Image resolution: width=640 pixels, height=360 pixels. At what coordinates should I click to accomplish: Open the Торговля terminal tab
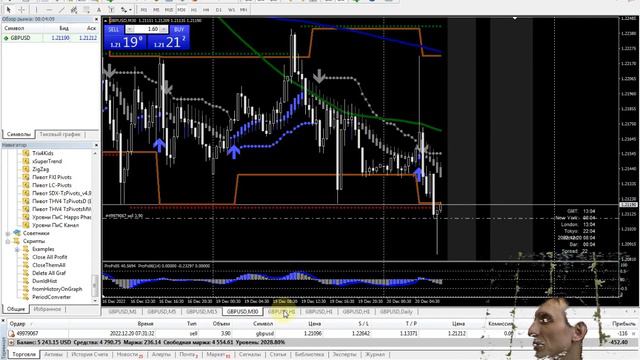click(x=24, y=354)
